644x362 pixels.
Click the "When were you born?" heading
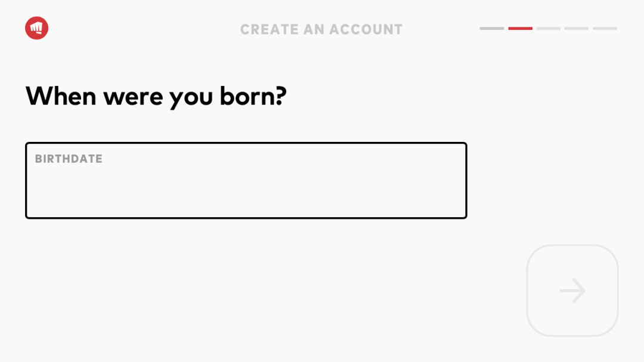pos(156,96)
